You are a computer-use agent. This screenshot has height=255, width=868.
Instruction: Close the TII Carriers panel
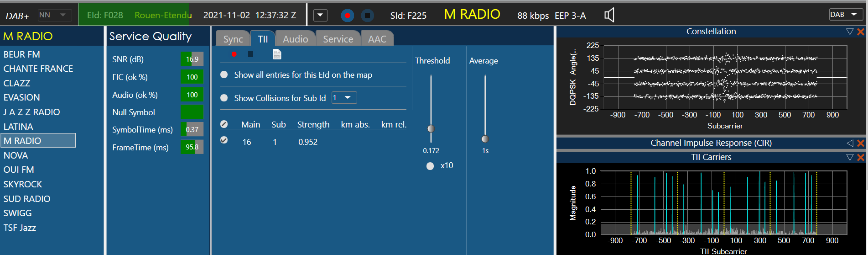pyautogui.click(x=861, y=157)
